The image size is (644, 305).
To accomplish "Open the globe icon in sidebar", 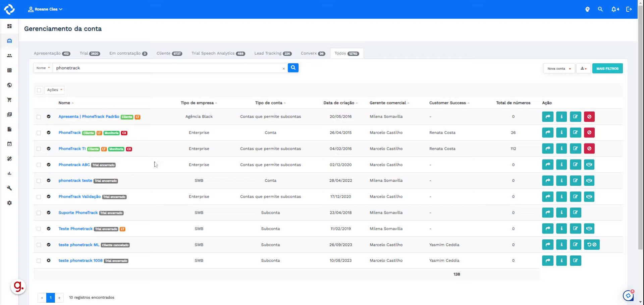I will click(x=9, y=85).
